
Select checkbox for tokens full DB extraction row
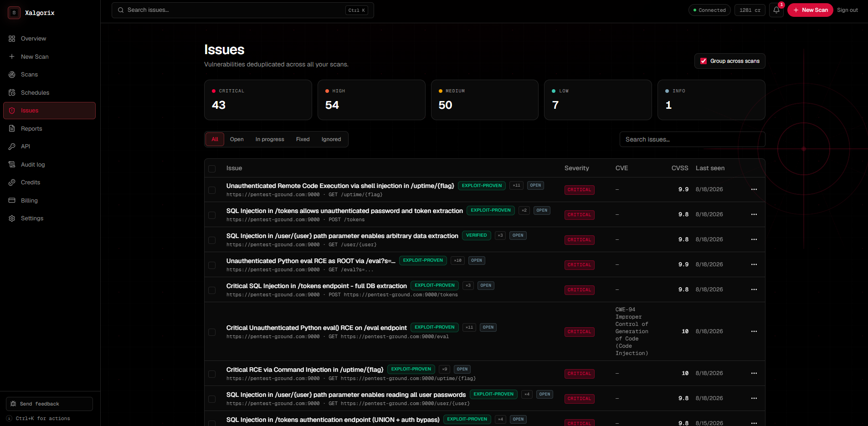[212, 290]
